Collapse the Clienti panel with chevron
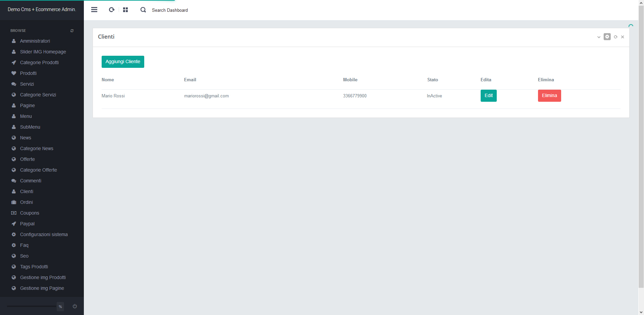The height and width of the screenshot is (315, 644). click(599, 37)
